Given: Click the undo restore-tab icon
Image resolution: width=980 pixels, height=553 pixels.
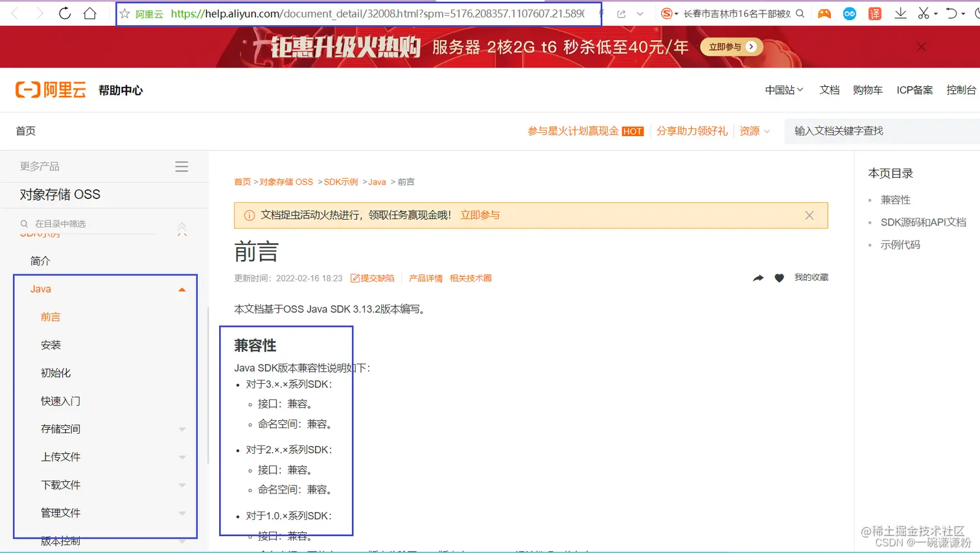Looking at the screenshot, I should [951, 14].
